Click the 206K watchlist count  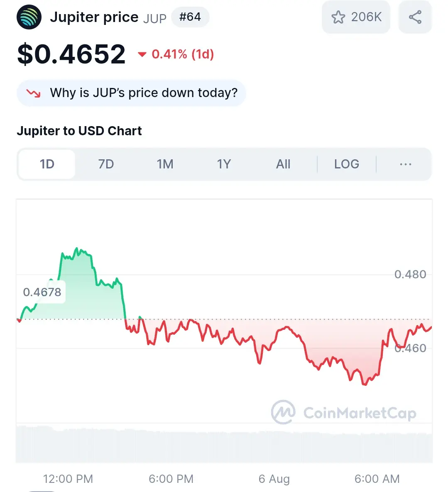[366, 17]
